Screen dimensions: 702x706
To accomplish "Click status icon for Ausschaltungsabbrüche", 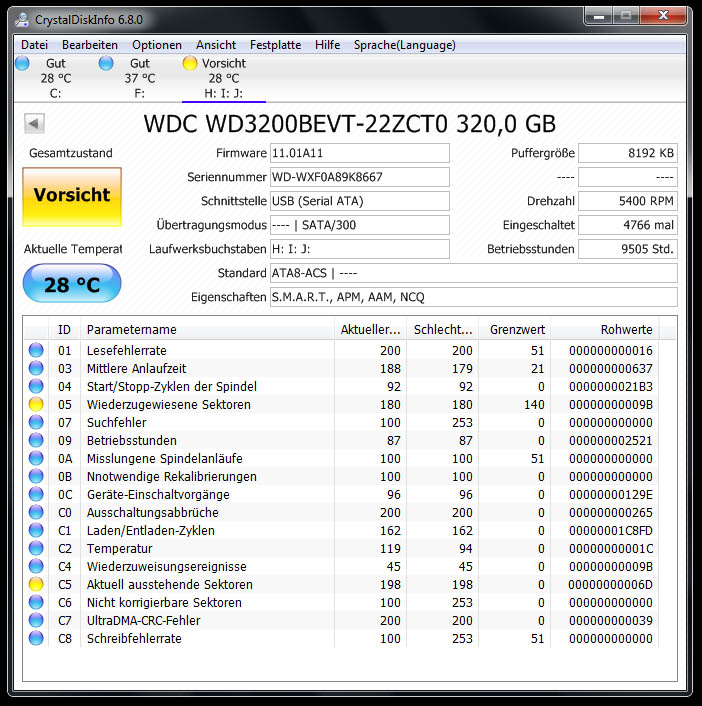I will coord(36,512).
